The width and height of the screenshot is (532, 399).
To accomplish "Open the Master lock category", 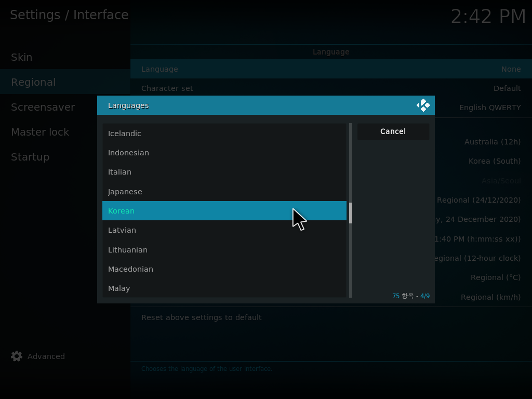I will coord(40,132).
